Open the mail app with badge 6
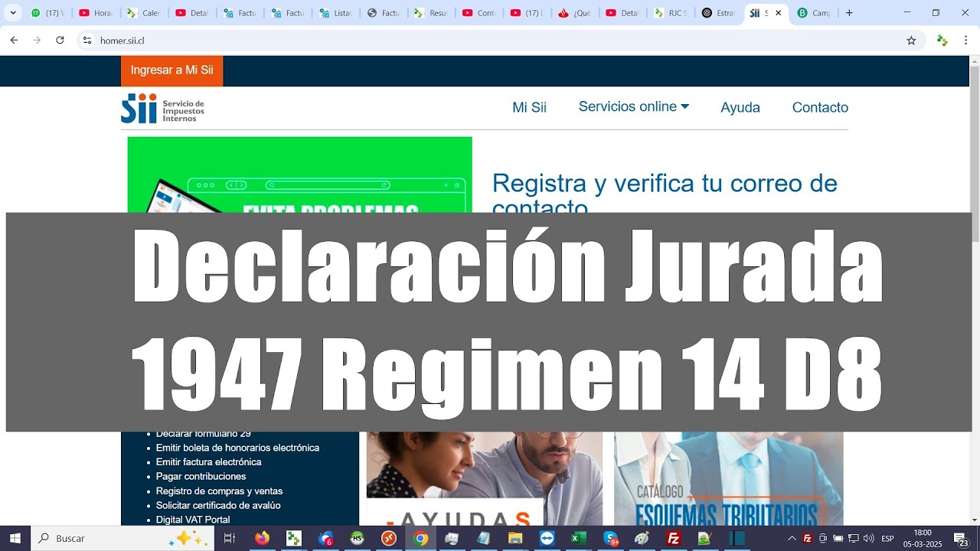Viewport: 980px width, 551px height. [326, 539]
